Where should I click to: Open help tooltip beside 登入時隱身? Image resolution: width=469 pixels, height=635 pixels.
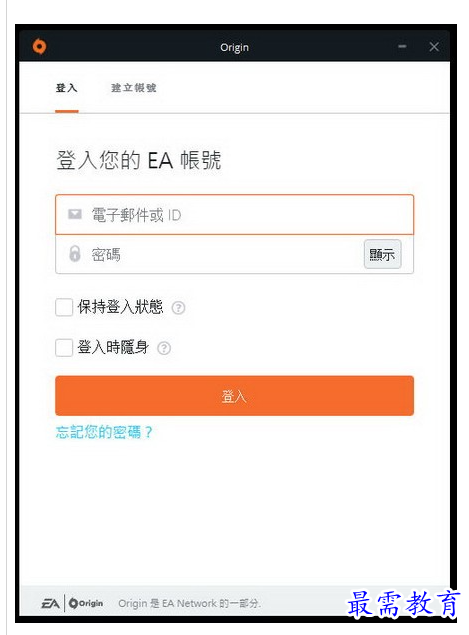click(164, 348)
